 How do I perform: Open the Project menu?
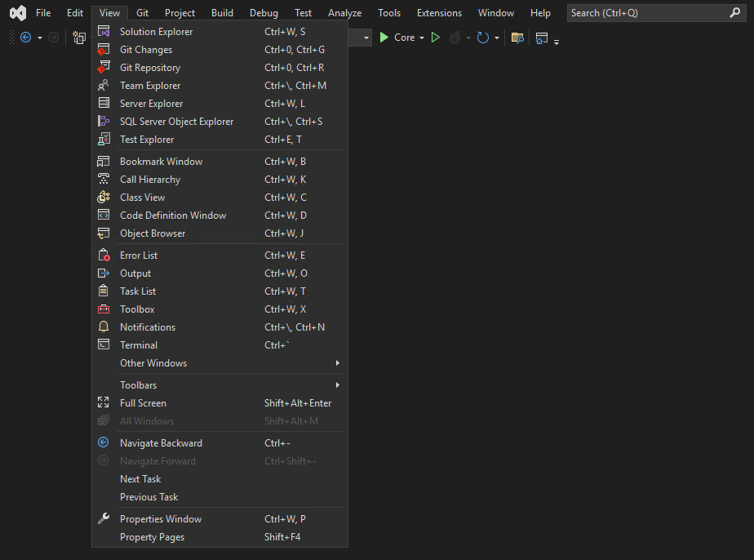(180, 12)
